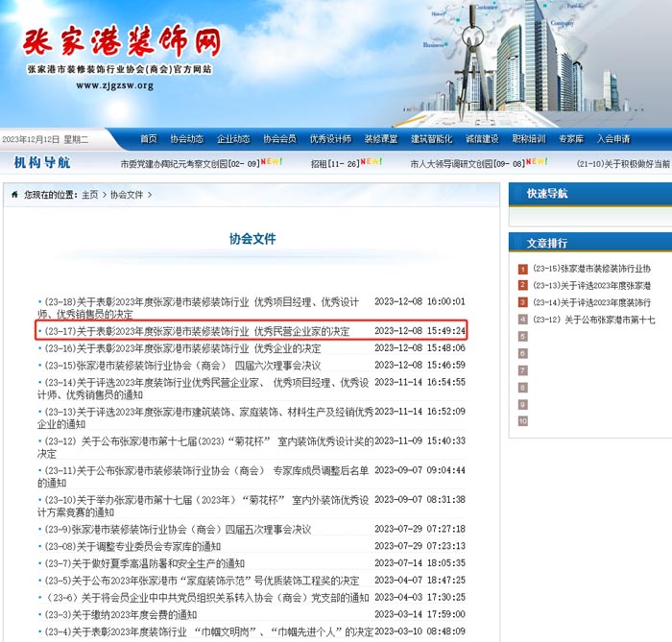Screen dimensions: 672x642
Task: Open the (23-12) article in 文章排行 sidebar
Action: 594,320
